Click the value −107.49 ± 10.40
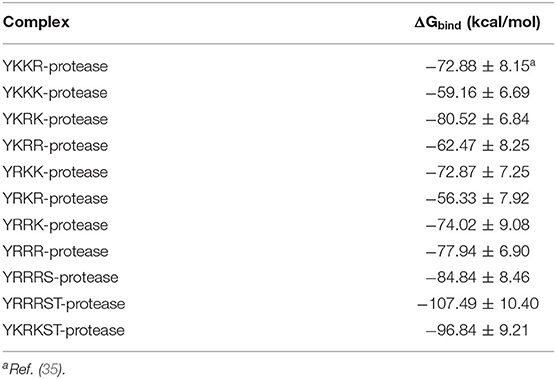This screenshot has height=379, width=556. pos(478,304)
